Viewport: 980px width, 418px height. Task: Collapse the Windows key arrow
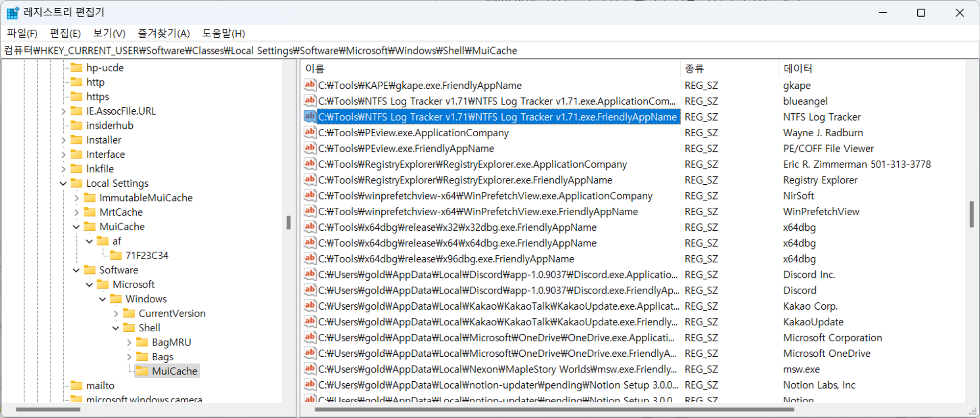tap(102, 299)
